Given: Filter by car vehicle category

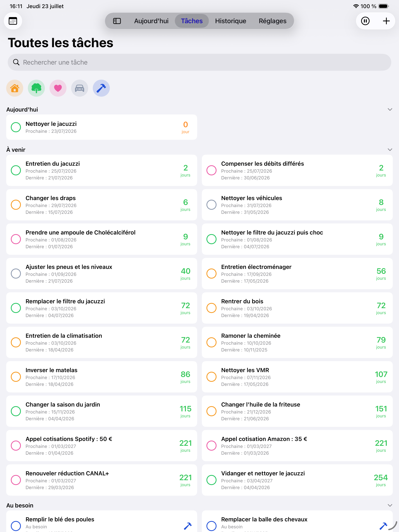Looking at the screenshot, I should [80, 88].
